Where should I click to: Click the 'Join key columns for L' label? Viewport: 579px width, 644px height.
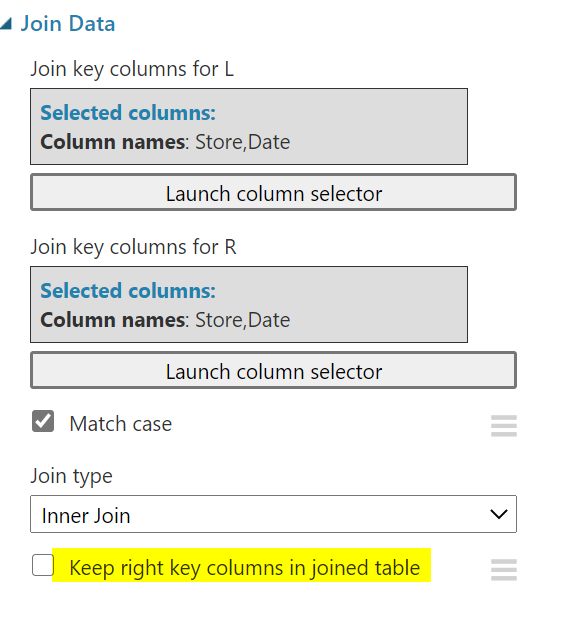132,69
